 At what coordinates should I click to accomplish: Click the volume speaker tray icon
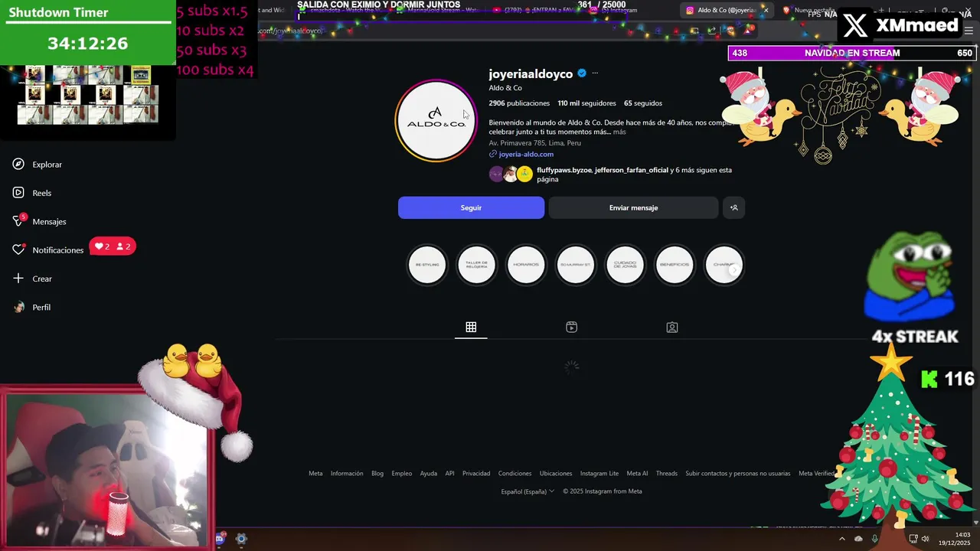pyautogui.click(x=926, y=539)
